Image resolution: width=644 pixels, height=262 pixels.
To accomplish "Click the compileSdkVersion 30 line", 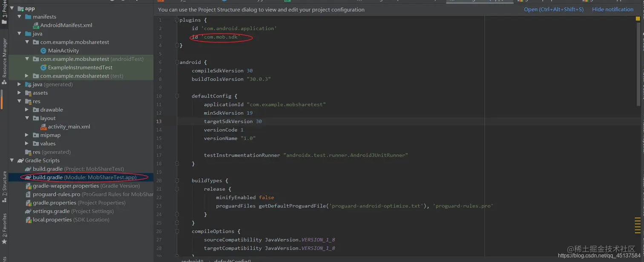I will pos(222,71).
